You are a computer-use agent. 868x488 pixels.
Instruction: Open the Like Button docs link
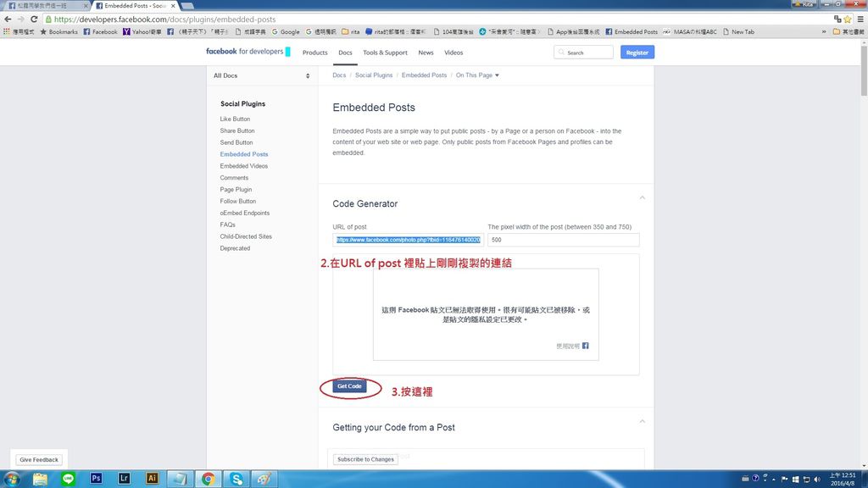click(235, 119)
